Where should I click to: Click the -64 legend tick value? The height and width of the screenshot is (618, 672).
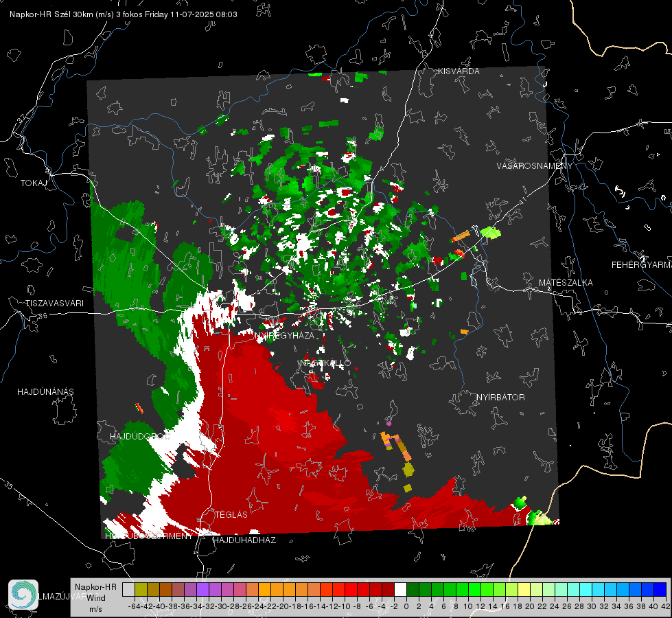pyautogui.click(x=134, y=606)
